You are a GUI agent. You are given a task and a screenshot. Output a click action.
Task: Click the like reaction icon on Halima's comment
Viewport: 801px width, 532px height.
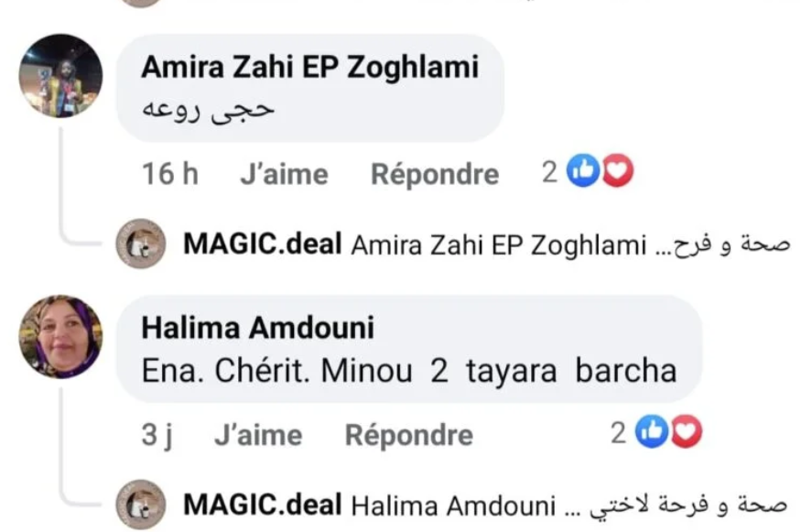coord(652,432)
